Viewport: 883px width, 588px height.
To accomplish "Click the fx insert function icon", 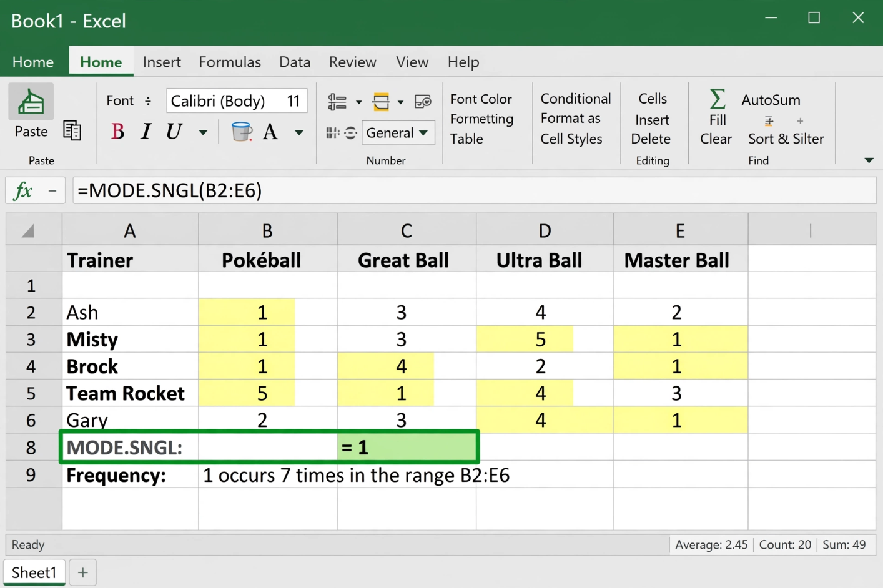I will pyautogui.click(x=23, y=190).
